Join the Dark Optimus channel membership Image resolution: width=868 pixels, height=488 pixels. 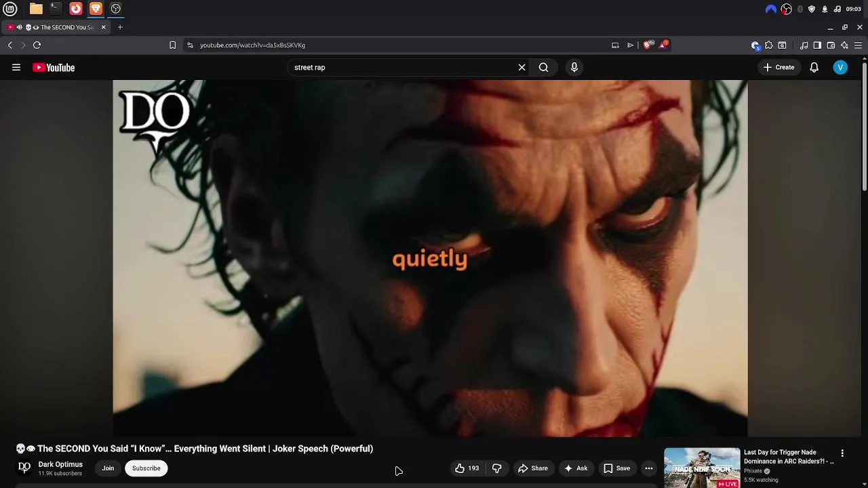[108, 468]
